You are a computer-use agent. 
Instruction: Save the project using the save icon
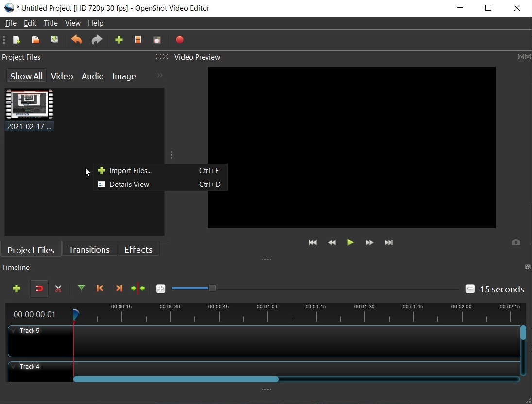54,40
